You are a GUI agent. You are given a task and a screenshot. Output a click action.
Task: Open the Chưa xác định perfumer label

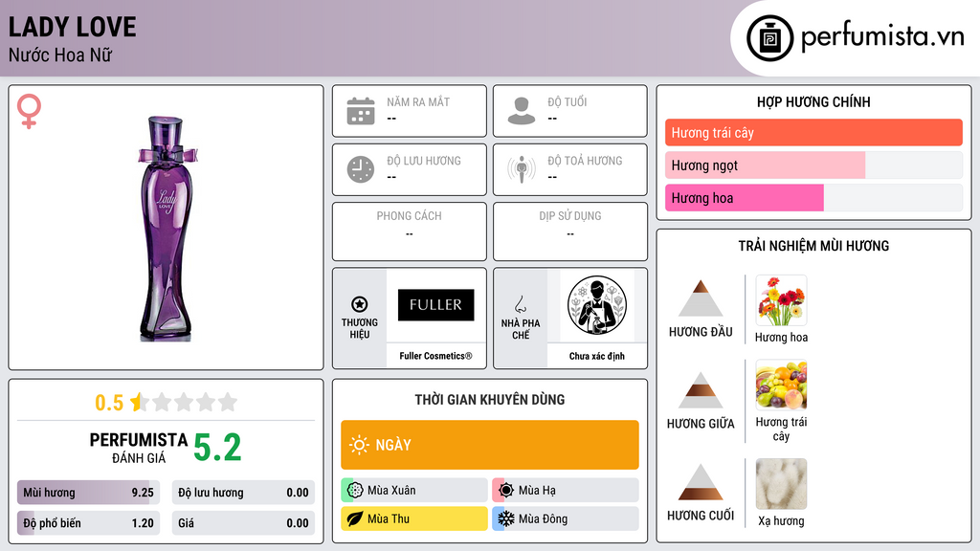597,356
